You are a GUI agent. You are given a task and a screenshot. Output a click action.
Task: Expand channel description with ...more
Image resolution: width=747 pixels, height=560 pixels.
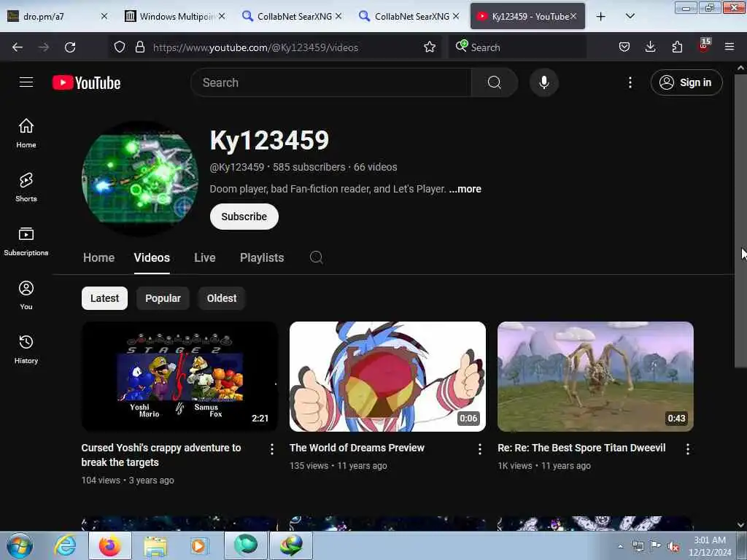tap(465, 189)
